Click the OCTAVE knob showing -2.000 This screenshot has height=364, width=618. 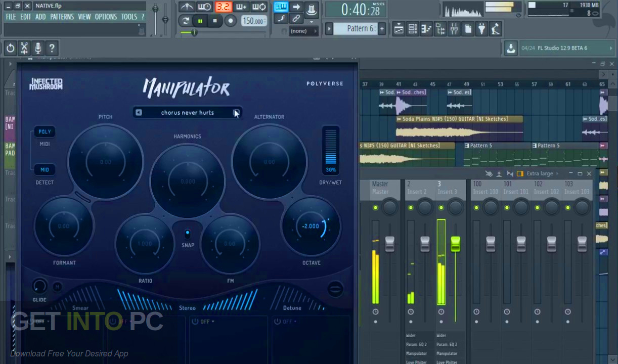click(311, 226)
